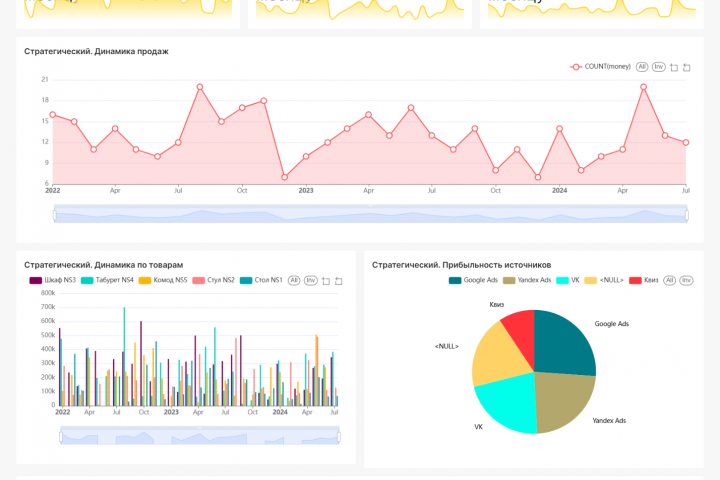Reset zoom icon in products dynamics chart
The image size is (720, 480).
338,281
